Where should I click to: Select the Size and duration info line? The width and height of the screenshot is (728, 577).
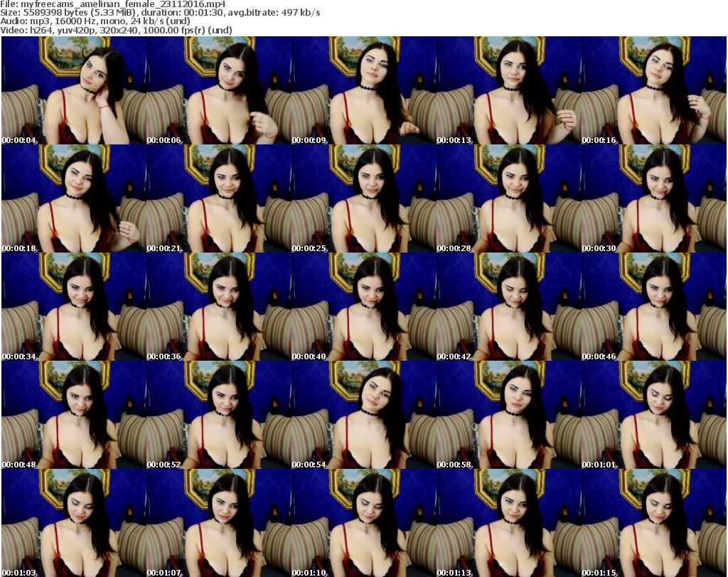pyautogui.click(x=160, y=13)
